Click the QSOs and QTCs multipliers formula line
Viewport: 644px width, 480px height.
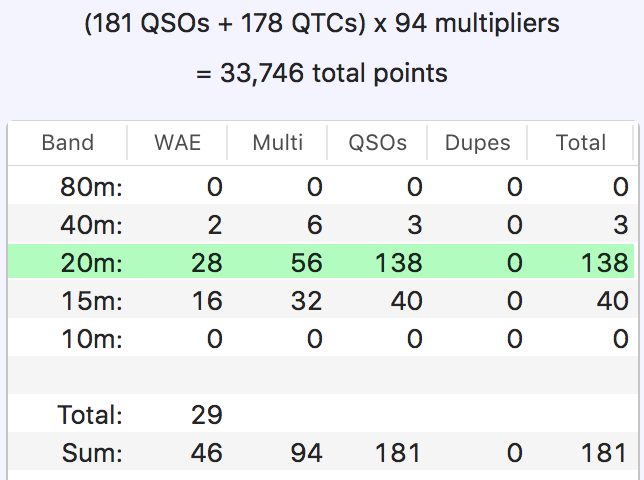322,23
